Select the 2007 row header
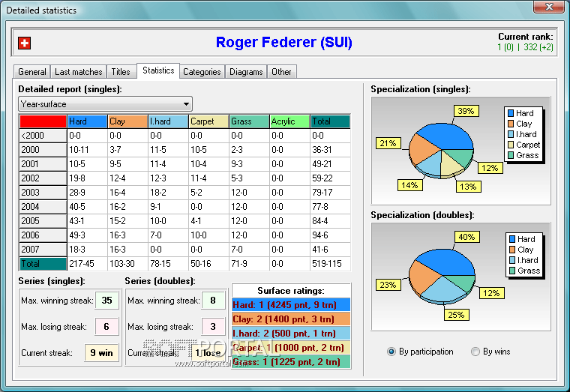Viewport: 570px width, 392px height. pyautogui.click(x=43, y=250)
